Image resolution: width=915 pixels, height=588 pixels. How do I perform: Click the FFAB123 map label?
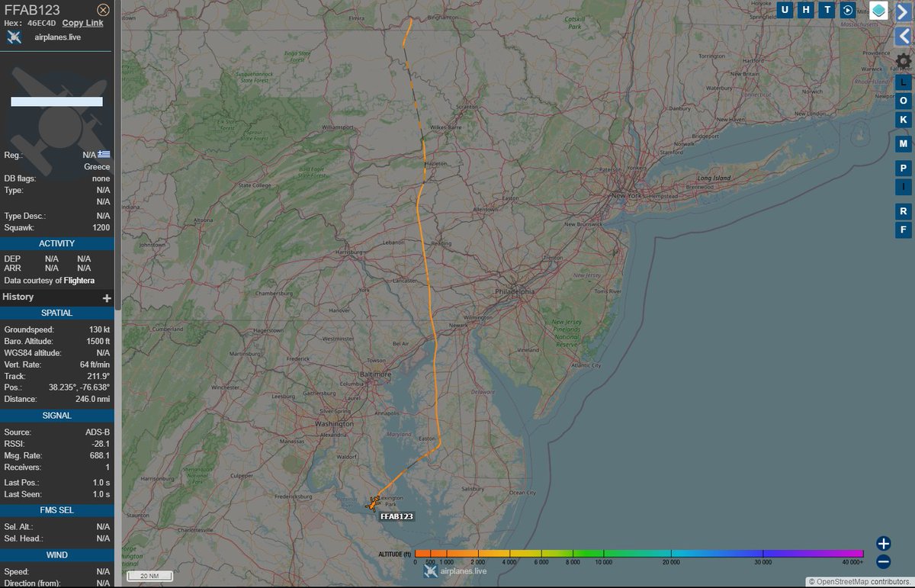pyautogui.click(x=396, y=516)
